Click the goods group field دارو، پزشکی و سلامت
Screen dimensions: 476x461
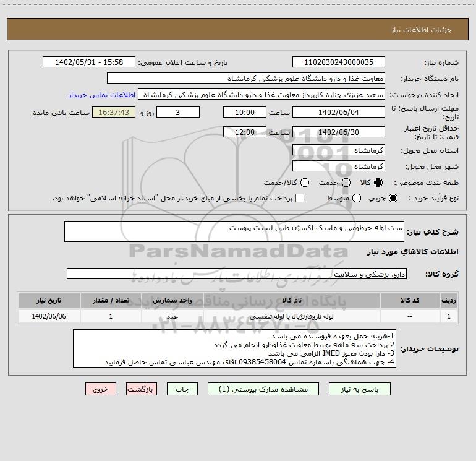coord(237,274)
